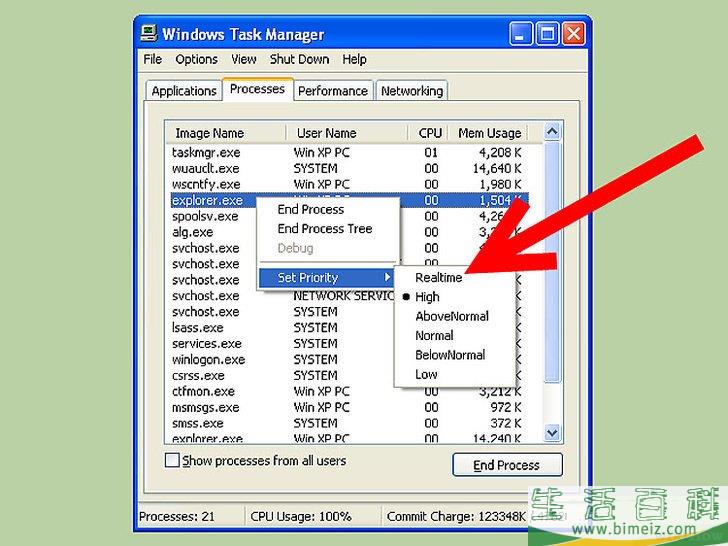
Task: Select the winlogon.exe process row
Action: [349, 359]
